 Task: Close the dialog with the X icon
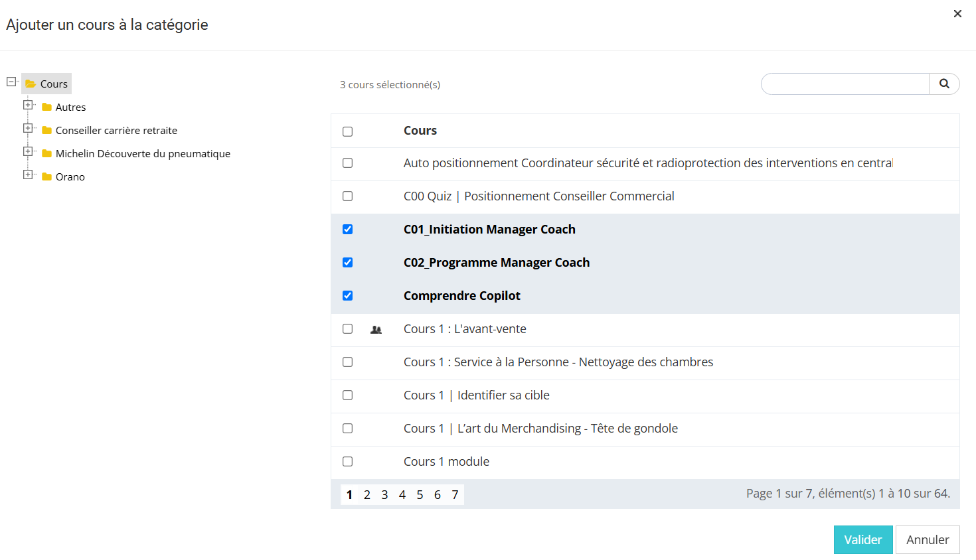tap(957, 14)
